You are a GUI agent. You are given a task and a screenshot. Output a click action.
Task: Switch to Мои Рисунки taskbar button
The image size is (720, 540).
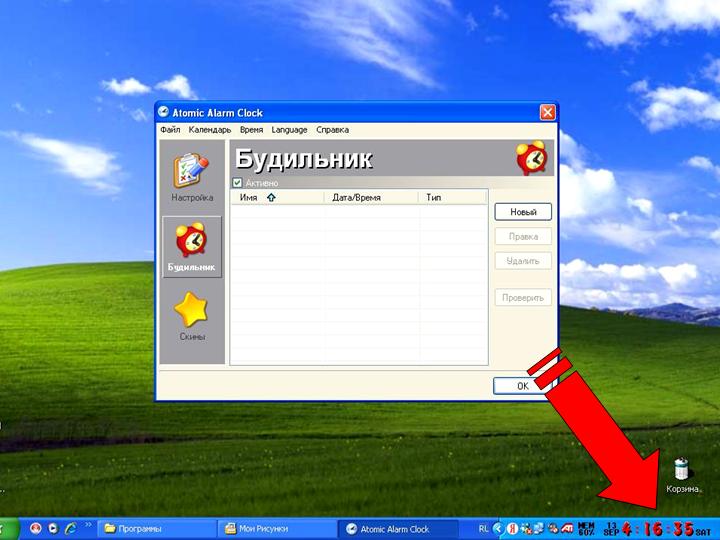[x=277, y=529]
